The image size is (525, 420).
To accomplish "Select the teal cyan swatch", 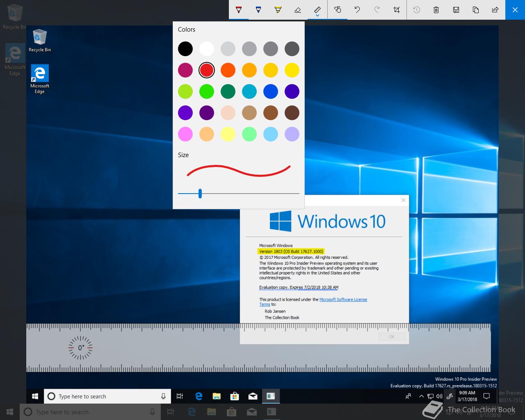I will click(249, 91).
